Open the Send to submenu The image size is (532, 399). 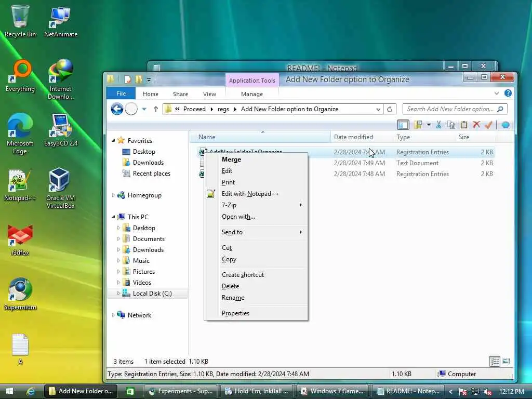point(256,232)
